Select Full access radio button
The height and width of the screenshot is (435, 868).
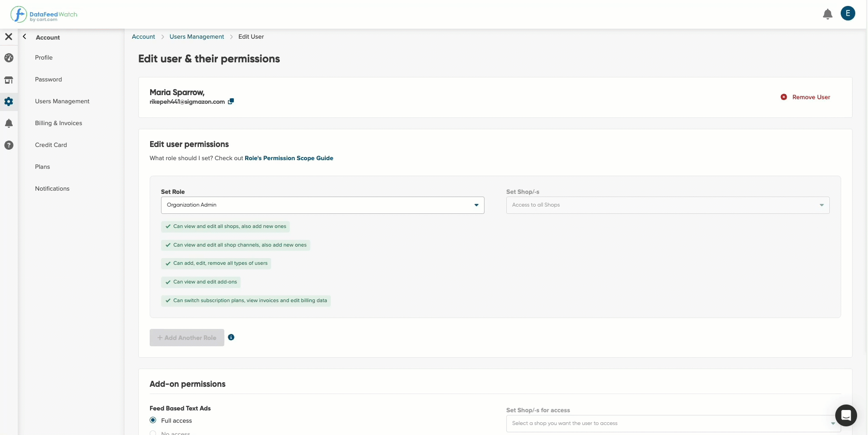pyautogui.click(x=153, y=420)
